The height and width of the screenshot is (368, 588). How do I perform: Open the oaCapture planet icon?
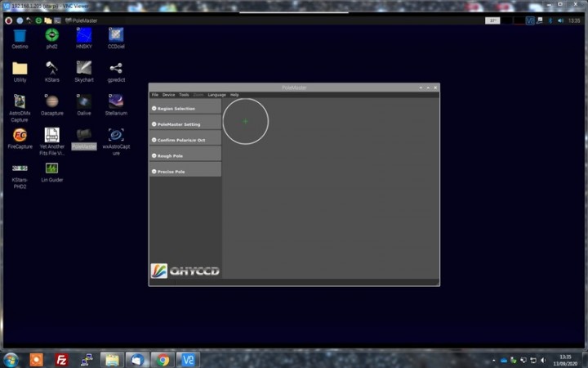(51, 101)
